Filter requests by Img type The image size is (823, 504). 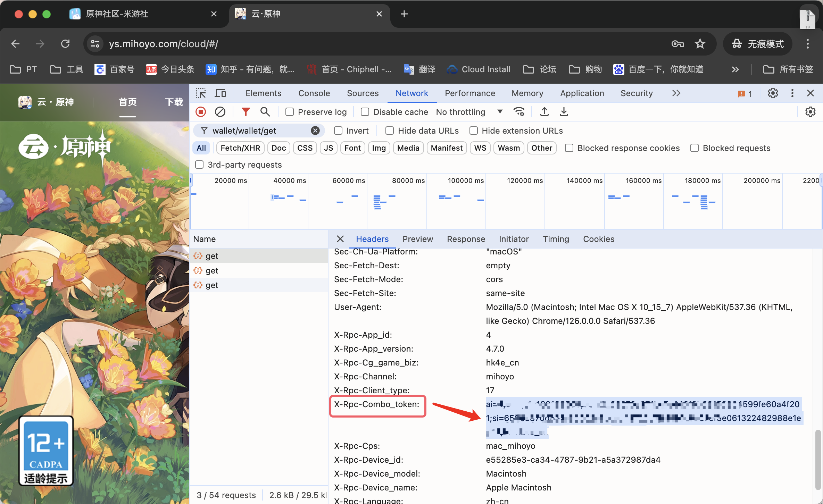pyautogui.click(x=379, y=148)
